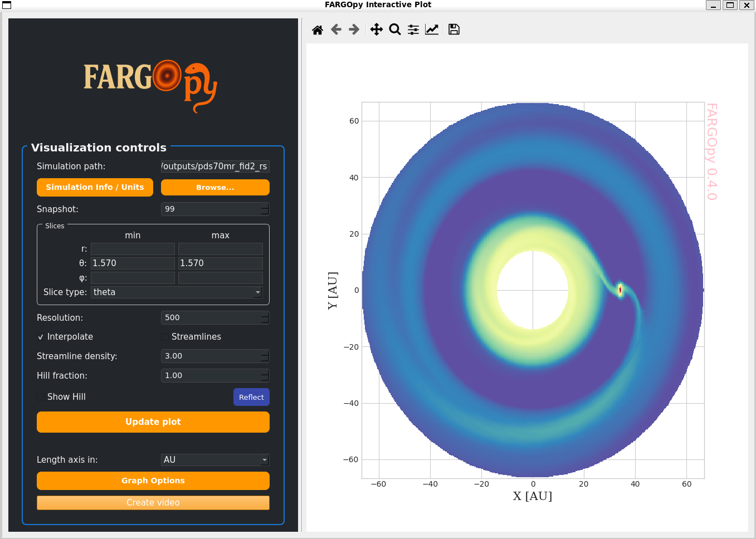Viewport: 756px width, 539px height.
Task: Activate the Pan tool for the plot
Action: 376,30
